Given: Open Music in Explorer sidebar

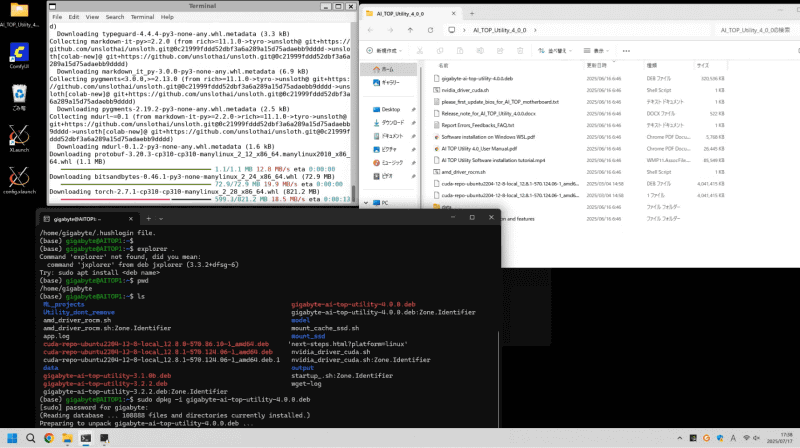Looking at the screenshot, I should (390, 162).
